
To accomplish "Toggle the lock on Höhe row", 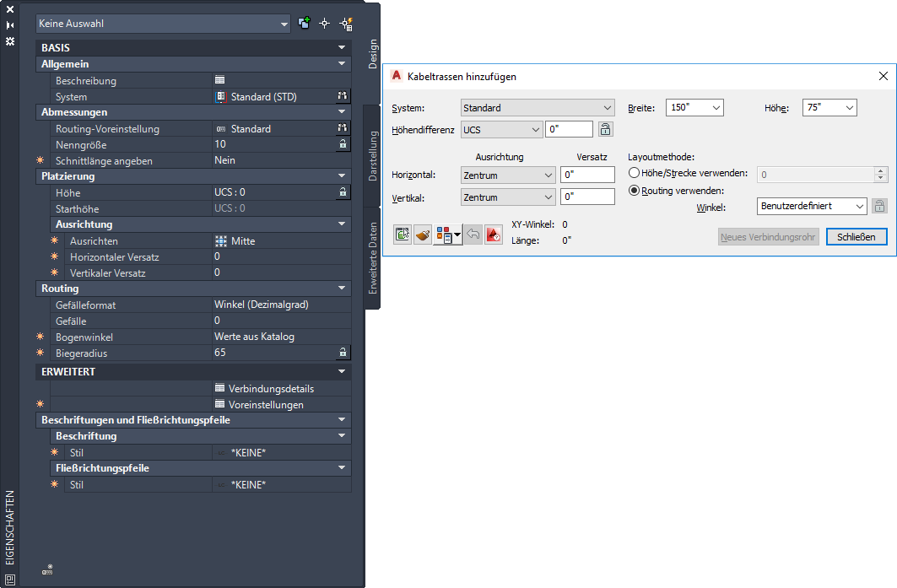I will pos(343,192).
